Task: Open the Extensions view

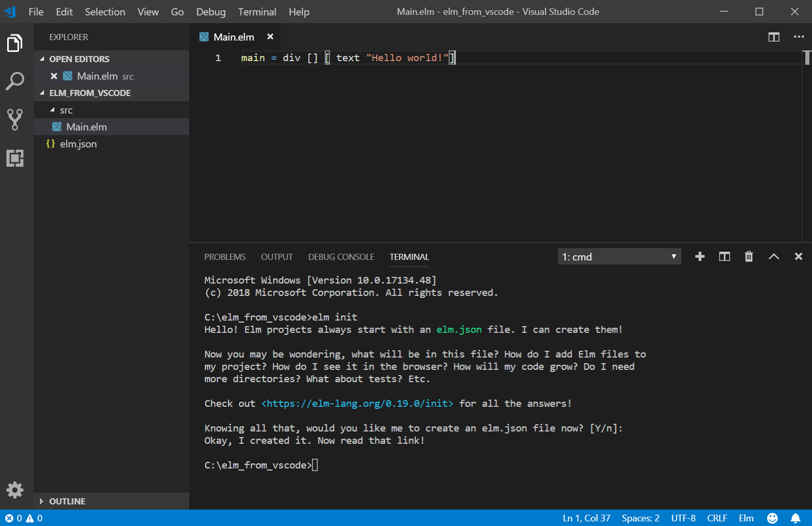Action: click(15, 158)
